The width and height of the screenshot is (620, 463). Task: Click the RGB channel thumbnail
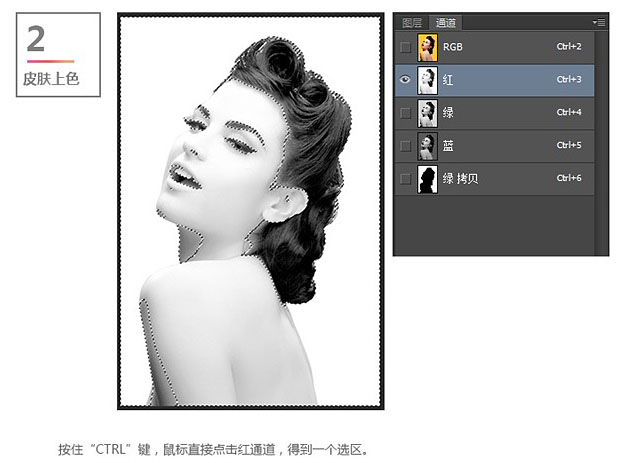[x=427, y=47]
